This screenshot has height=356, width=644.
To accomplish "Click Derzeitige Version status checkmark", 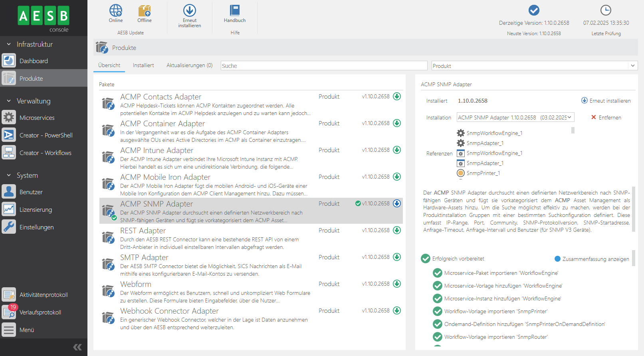I will (x=534, y=10).
